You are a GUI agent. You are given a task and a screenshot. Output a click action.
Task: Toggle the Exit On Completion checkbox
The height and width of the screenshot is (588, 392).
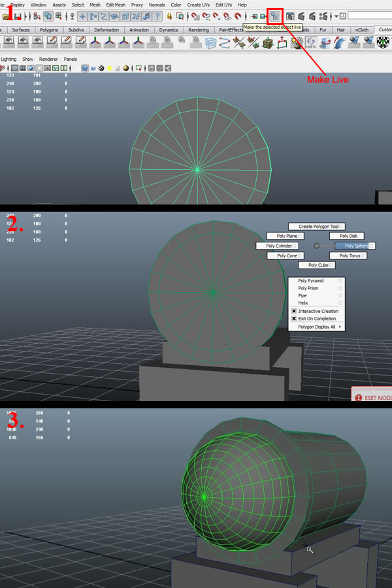click(294, 319)
